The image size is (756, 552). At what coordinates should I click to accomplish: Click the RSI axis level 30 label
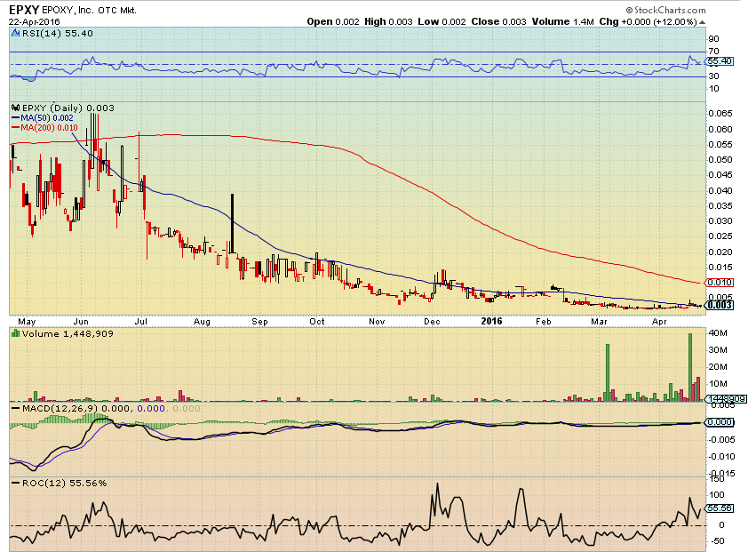click(713, 76)
